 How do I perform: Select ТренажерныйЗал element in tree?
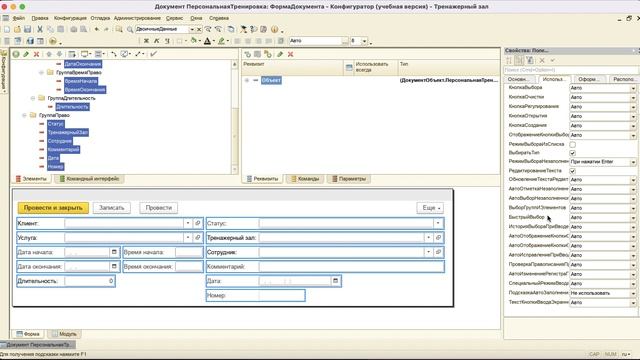(x=68, y=133)
